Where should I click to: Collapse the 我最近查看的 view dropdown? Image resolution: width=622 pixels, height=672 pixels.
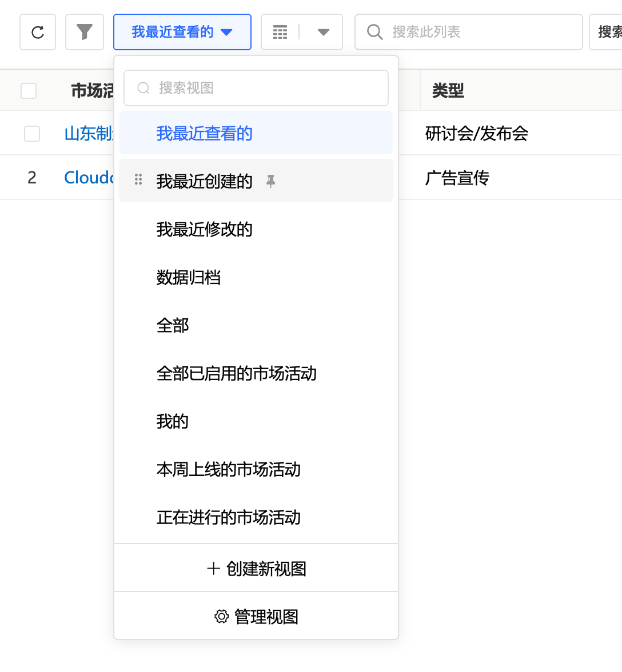(x=182, y=32)
